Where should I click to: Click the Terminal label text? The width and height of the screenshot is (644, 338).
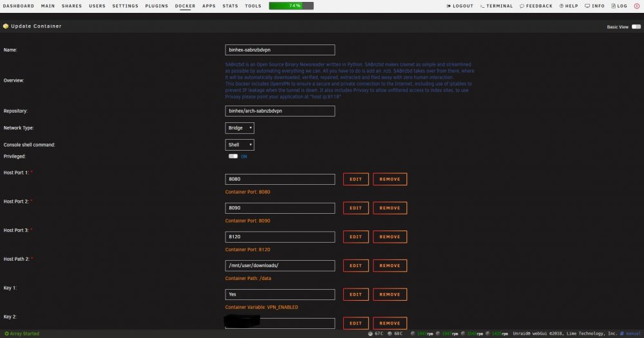(x=500, y=6)
